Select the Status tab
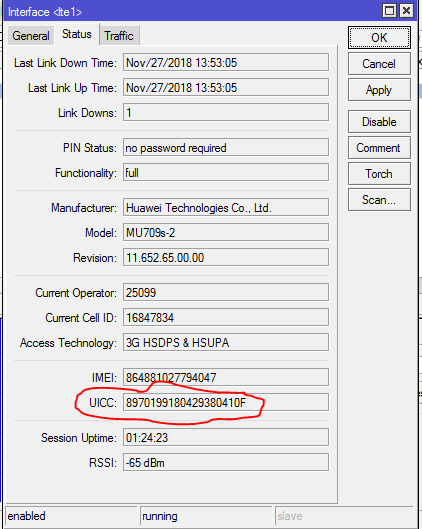Image resolution: width=422 pixels, height=529 pixels. 77,34
